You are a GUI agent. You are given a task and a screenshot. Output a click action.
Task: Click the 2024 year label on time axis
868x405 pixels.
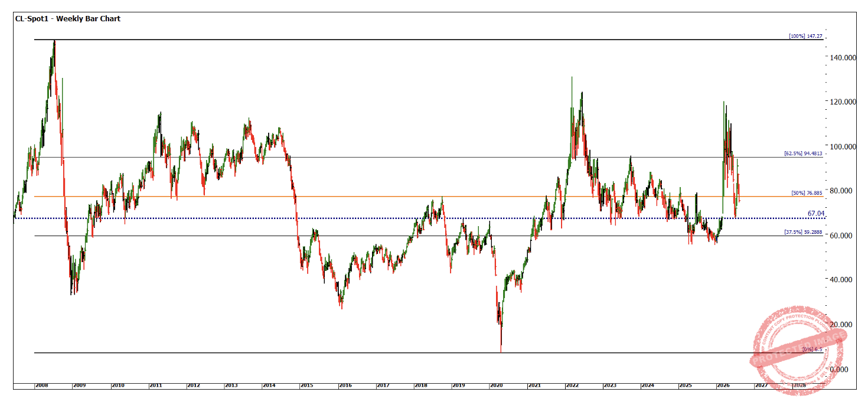pos(648,385)
